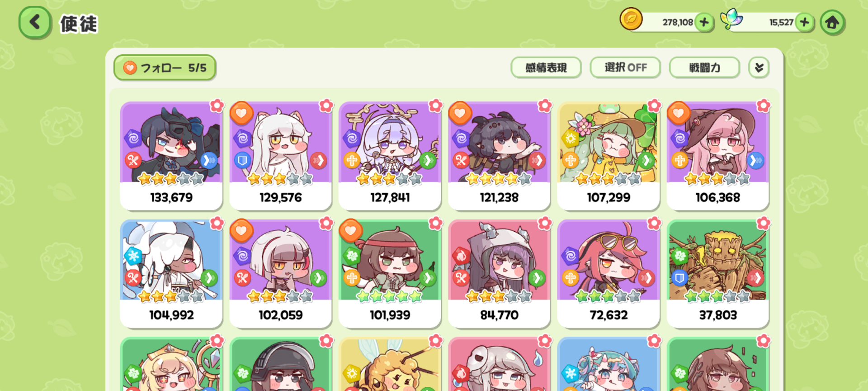Screen dimensions: 868x391
Task: Open the 感情表現 option
Action: point(546,67)
